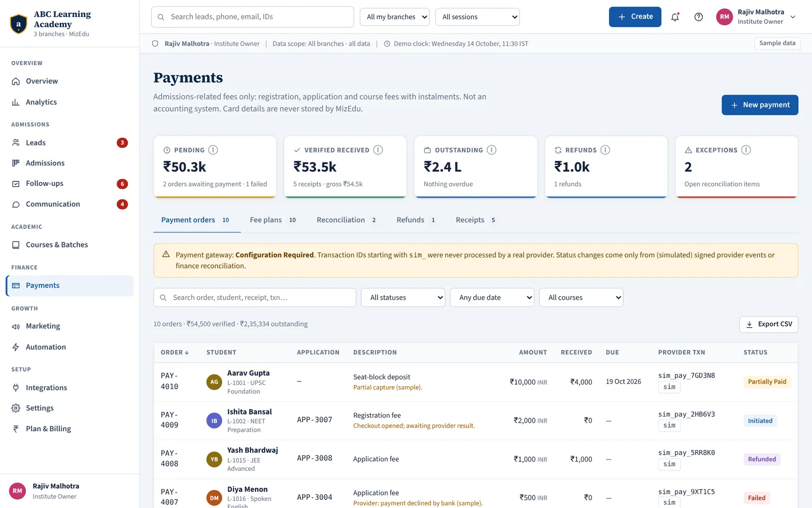The width and height of the screenshot is (812, 508).
Task: Open the help question mark icon
Action: point(699,17)
